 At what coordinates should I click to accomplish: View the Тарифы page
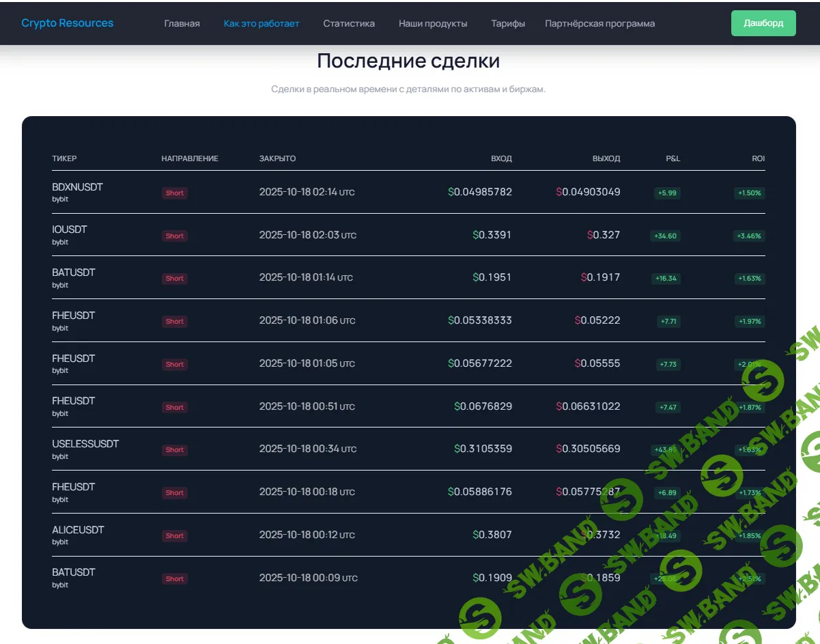click(x=507, y=23)
